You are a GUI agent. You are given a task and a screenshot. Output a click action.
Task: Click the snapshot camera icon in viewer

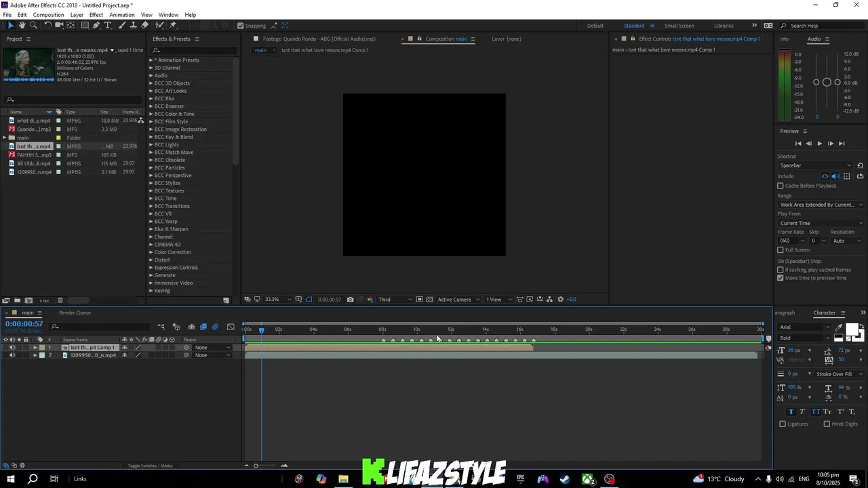(350, 299)
